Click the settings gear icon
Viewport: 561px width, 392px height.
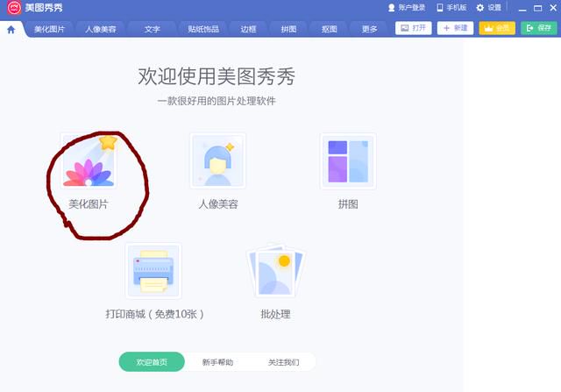click(x=480, y=8)
